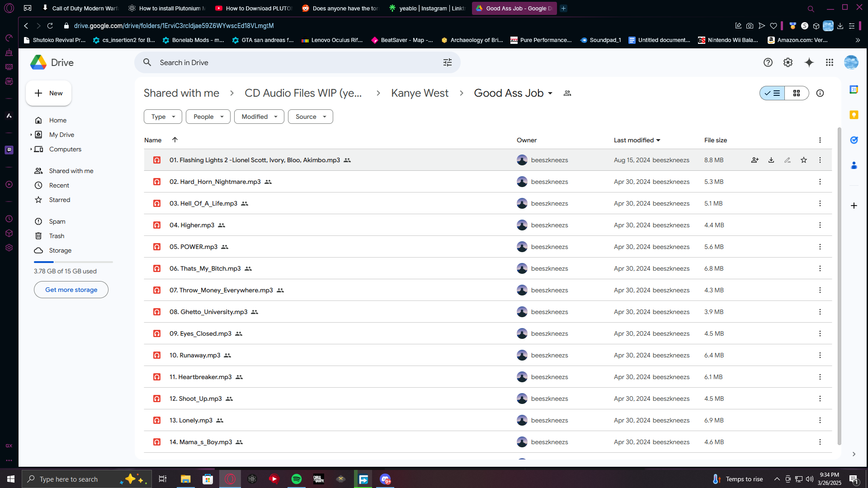Download the Flashing Lights 2 file
Image resolution: width=868 pixels, height=488 pixels.
pos(771,160)
